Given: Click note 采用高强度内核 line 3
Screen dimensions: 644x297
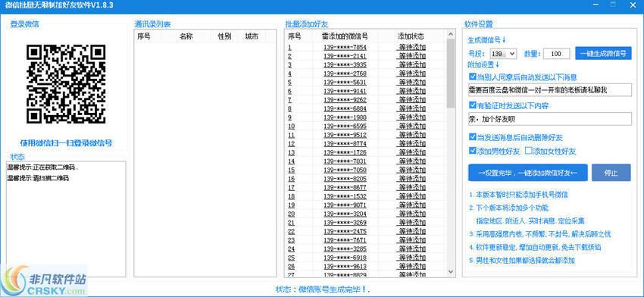Looking at the screenshot, I should [539, 234].
